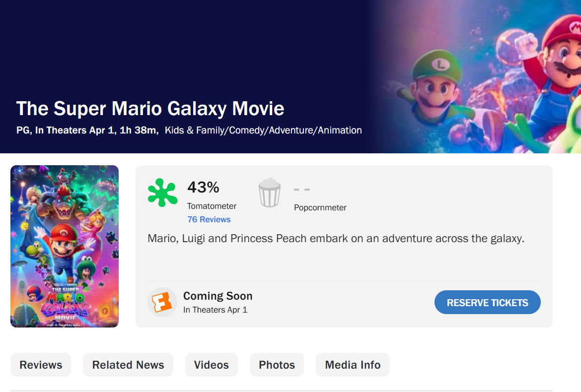This screenshot has width=581, height=392.
Task: Click the movie synopsis text
Action: tap(336, 239)
